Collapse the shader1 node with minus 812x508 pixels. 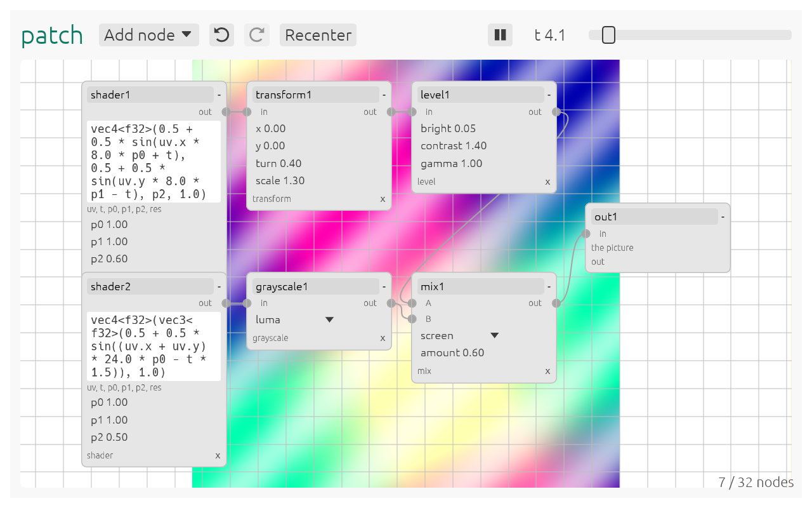[x=219, y=95]
